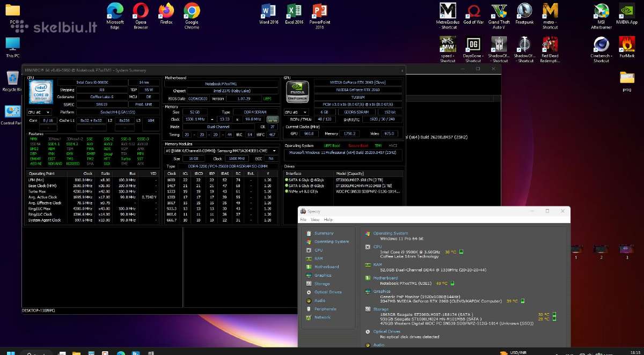Open the File menu in Speccy

click(x=303, y=219)
